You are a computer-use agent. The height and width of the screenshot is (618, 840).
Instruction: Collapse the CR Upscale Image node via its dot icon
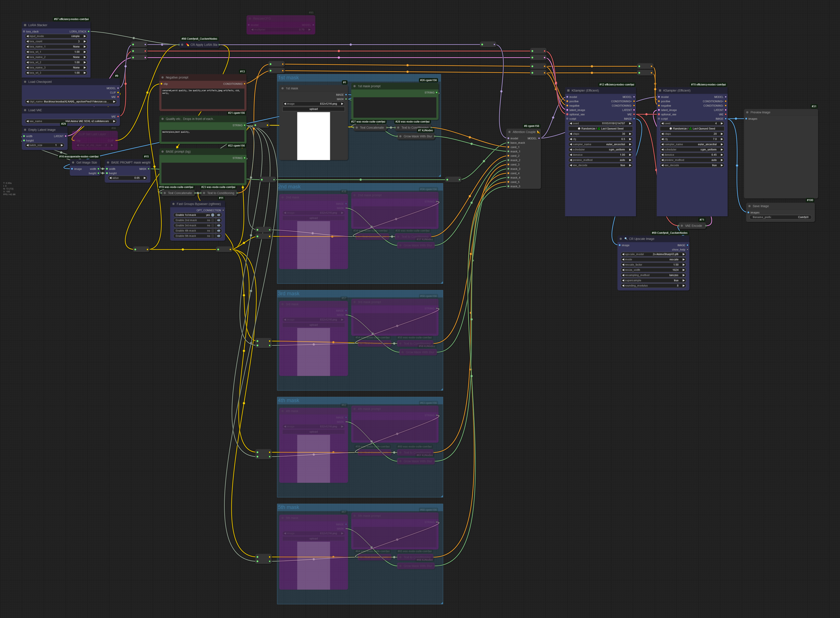[621, 239]
